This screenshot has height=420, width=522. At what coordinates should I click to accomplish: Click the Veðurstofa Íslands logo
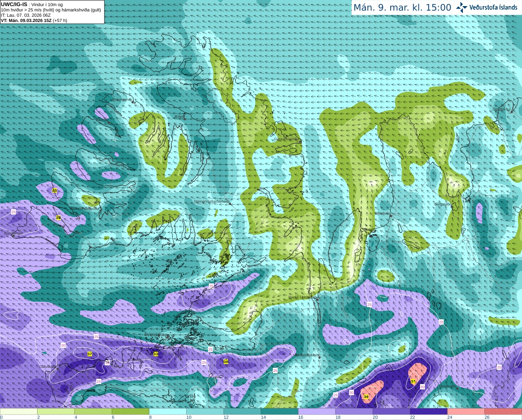pyautogui.click(x=487, y=7)
